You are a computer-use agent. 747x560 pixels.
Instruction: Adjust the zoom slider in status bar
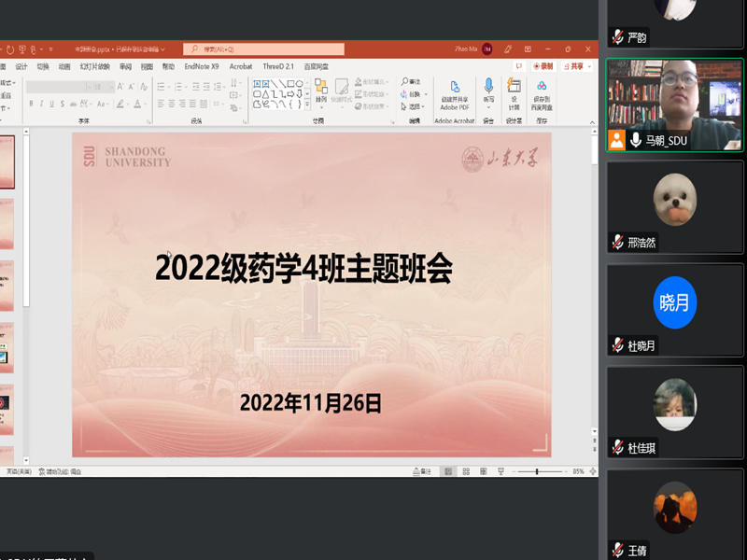click(537, 472)
